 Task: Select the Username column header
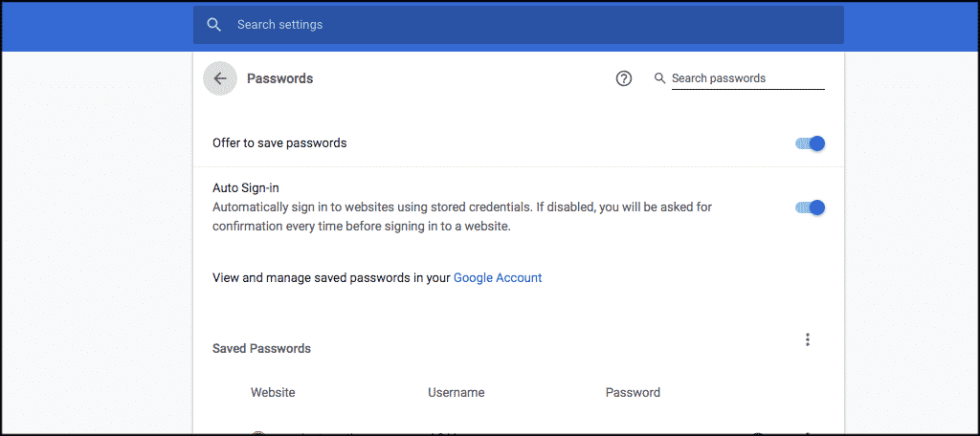click(457, 392)
